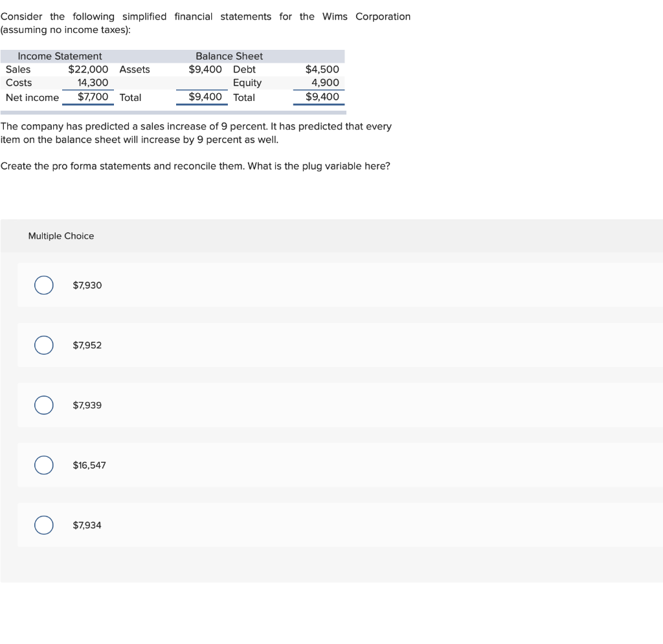The height and width of the screenshot is (644, 663).
Task: Click the plug variable question sentence
Action: click(x=196, y=166)
